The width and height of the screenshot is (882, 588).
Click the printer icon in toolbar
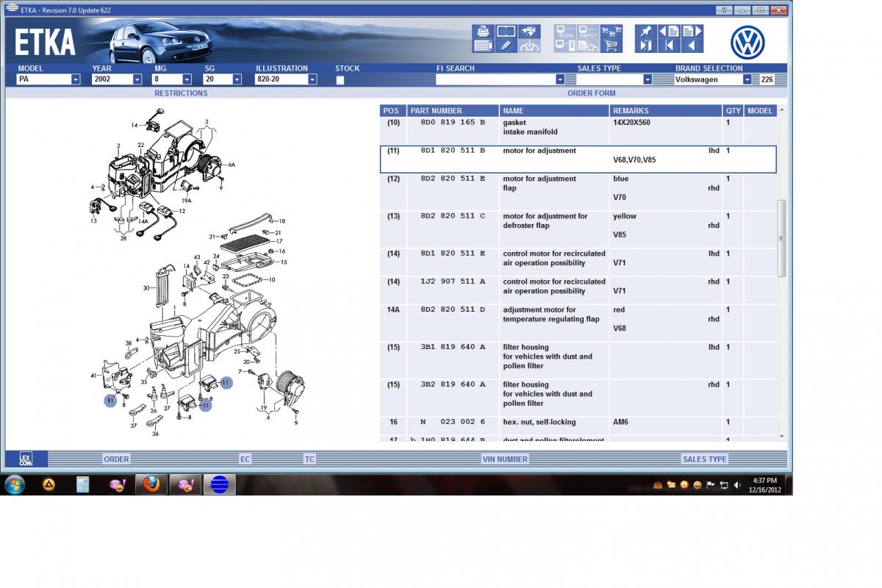[x=483, y=31]
